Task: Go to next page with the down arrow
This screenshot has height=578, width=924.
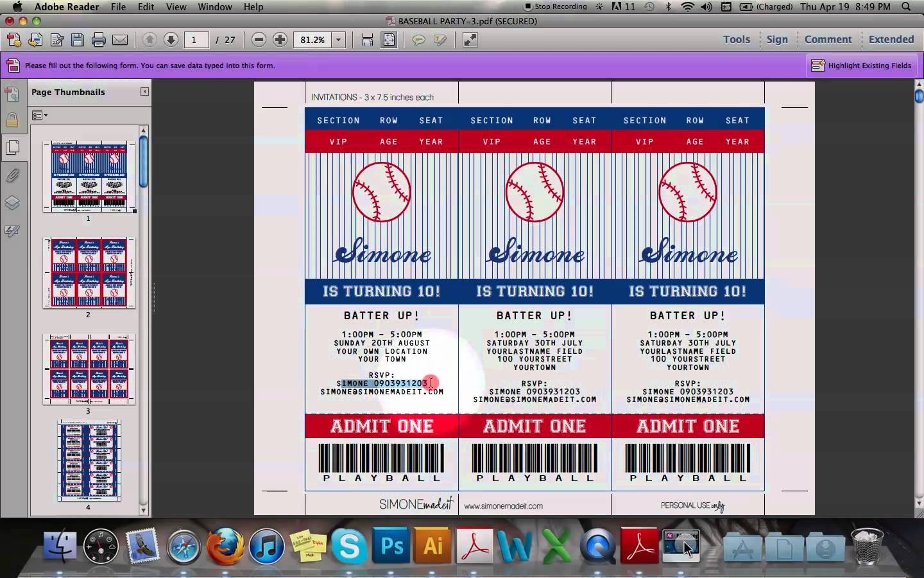Action: tap(171, 40)
